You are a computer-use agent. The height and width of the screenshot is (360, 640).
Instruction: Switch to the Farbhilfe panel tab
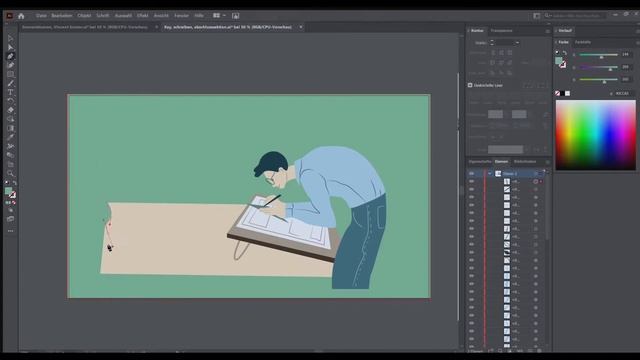[x=583, y=42]
